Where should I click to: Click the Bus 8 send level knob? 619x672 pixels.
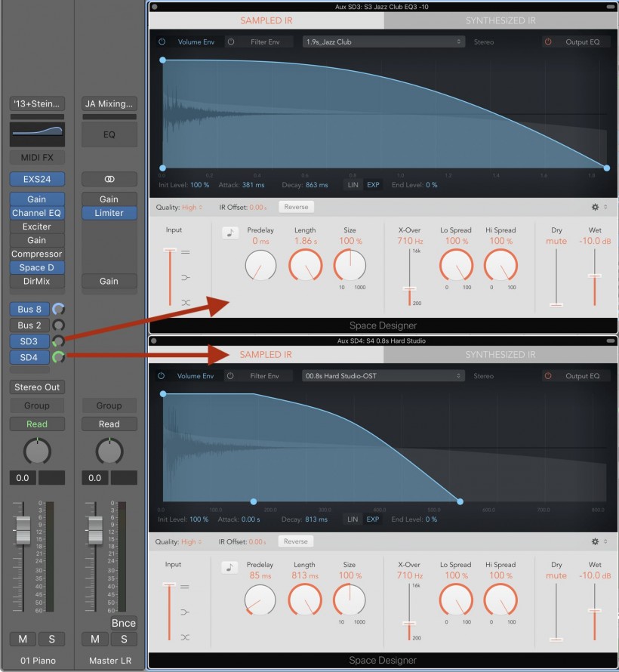58,308
